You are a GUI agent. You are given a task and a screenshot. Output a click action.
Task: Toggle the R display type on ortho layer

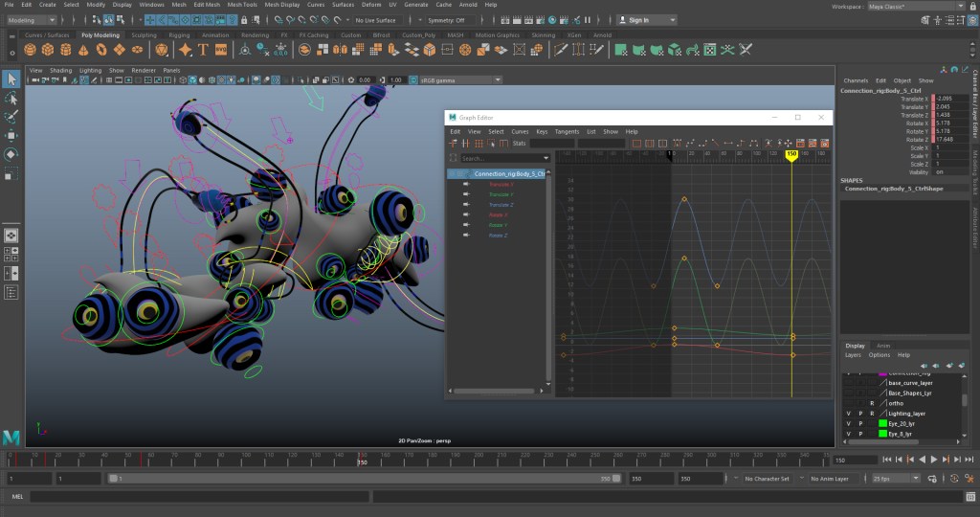[x=872, y=403]
